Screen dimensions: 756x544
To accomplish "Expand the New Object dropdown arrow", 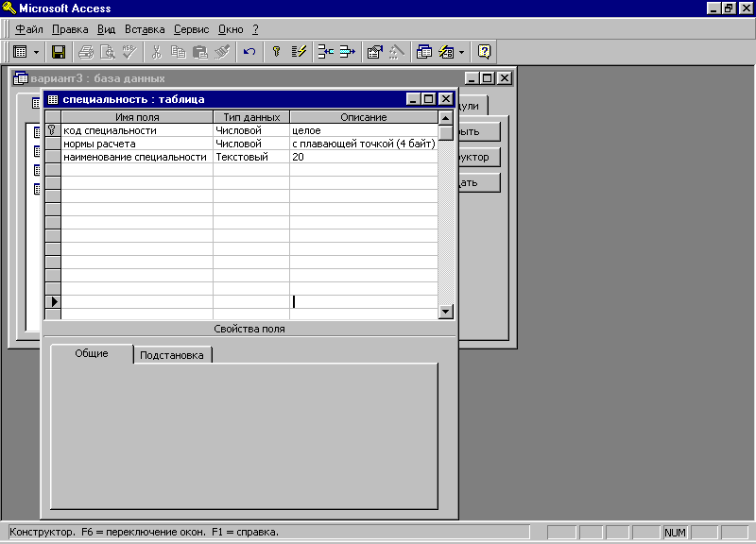I will [461, 52].
